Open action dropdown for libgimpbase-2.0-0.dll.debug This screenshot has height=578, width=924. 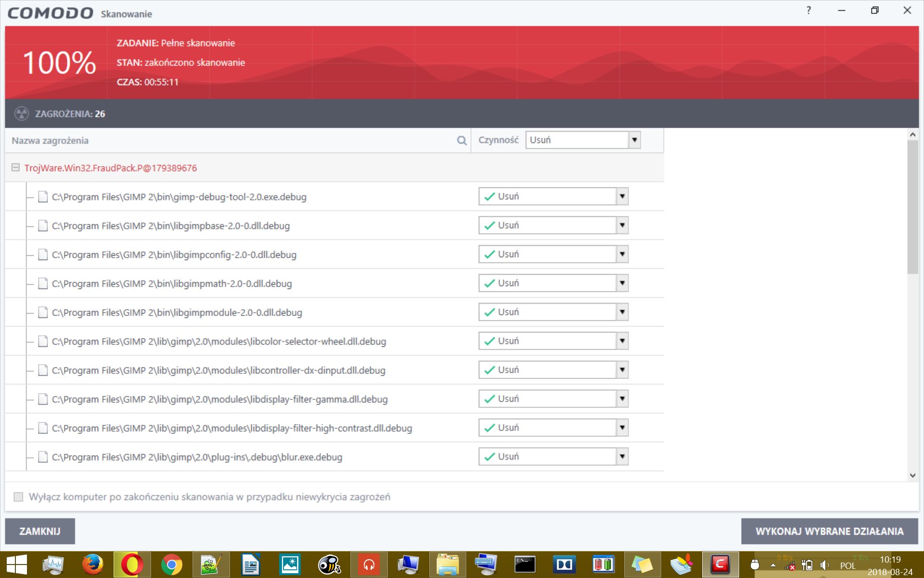[x=622, y=225]
